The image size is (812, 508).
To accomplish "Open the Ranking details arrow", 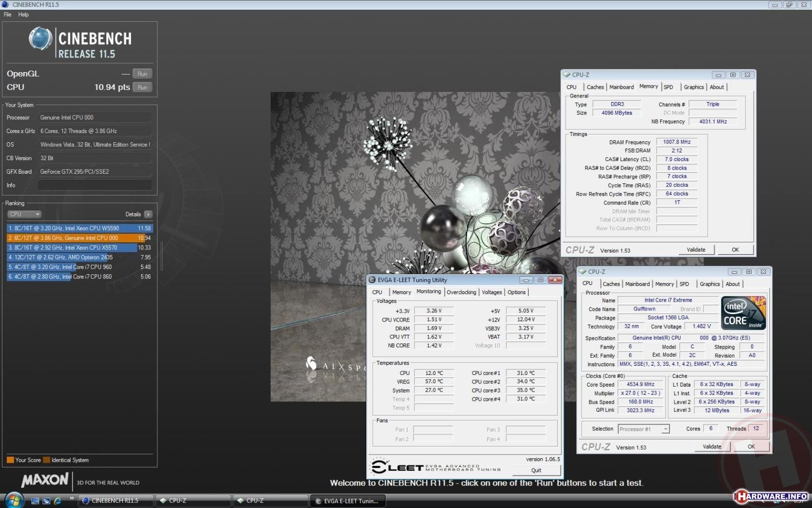I will pos(148,214).
